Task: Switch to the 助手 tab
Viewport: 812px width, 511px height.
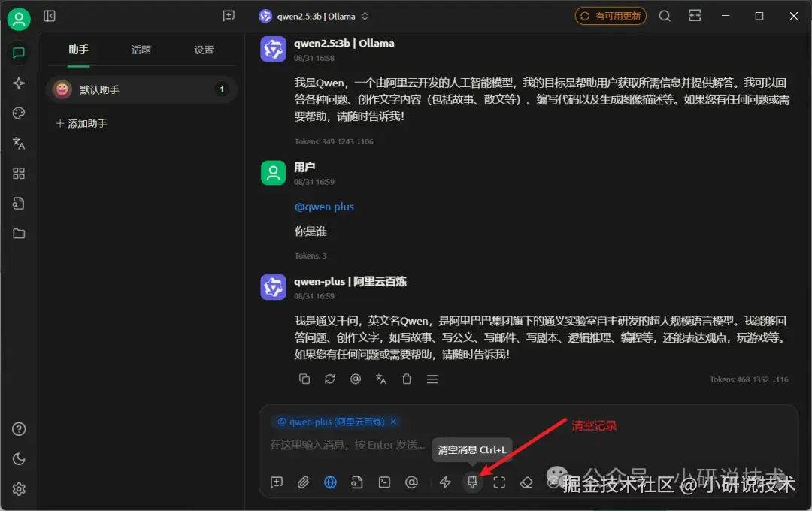Action: click(78, 50)
